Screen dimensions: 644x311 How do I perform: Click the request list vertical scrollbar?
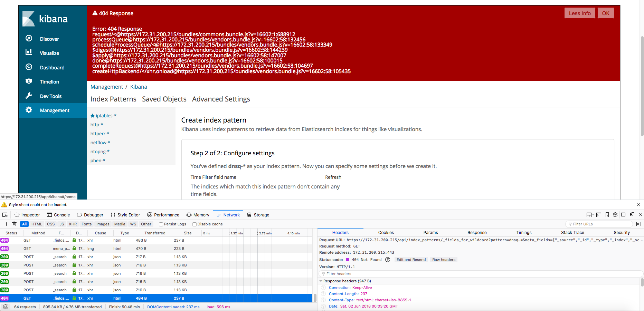(x=315, y=298)
